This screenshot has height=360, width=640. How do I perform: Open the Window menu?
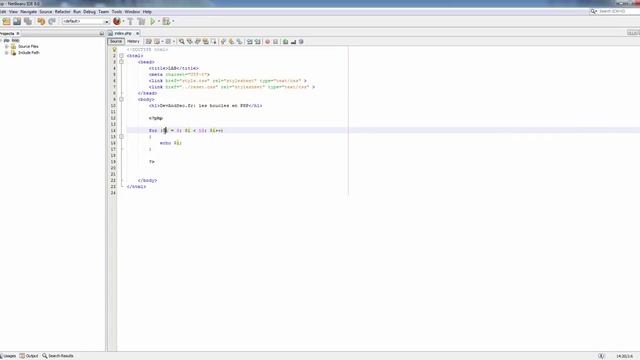132,12
